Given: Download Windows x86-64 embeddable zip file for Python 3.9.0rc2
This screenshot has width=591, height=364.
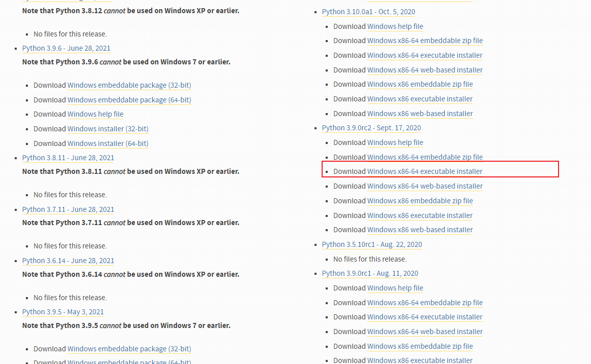Looking at the screenshot, I should pos(425,157).
